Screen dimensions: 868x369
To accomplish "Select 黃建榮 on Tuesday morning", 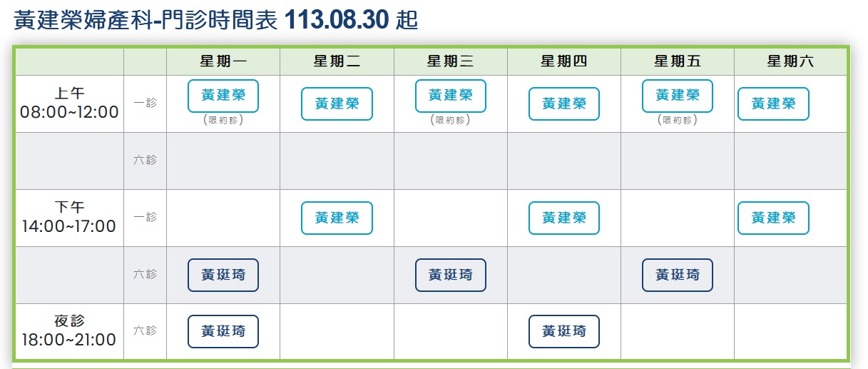I will (337, 104).
